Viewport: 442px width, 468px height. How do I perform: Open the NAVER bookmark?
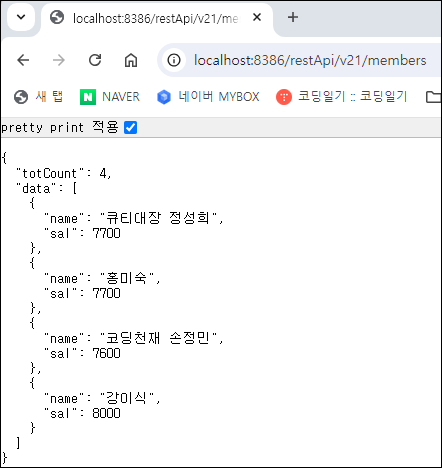click(110, 97)
